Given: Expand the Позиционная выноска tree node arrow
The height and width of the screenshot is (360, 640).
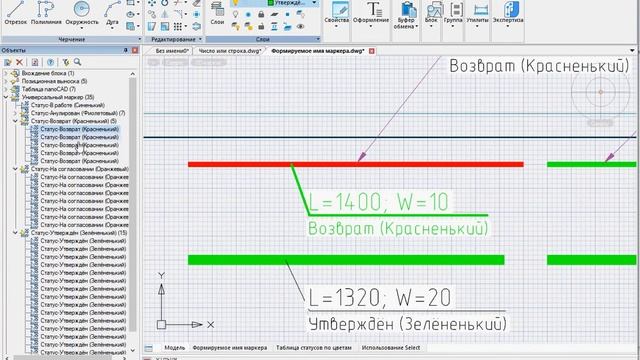Looking at the screenshot, I should [6, 81].
